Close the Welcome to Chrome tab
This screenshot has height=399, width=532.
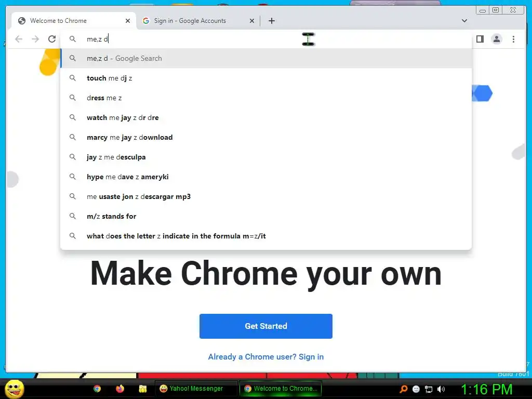tap(128, 21)
